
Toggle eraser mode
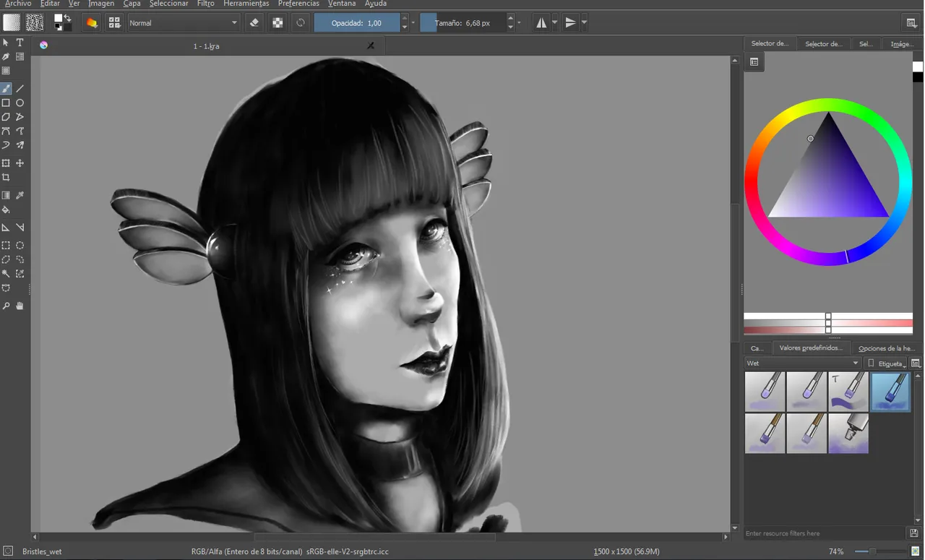(254, 23)
